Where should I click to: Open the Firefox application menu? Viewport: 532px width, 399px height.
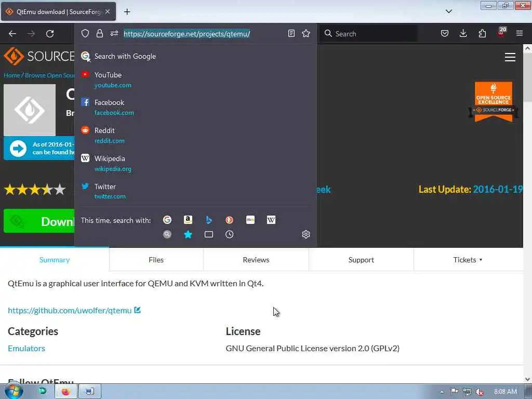[520, 33]
